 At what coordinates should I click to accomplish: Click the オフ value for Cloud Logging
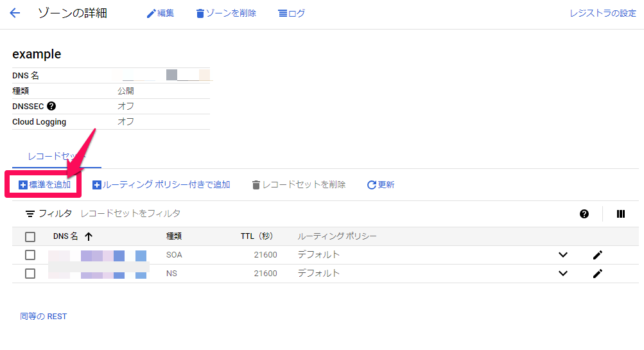pyautogui.click(x=126, y=121)
